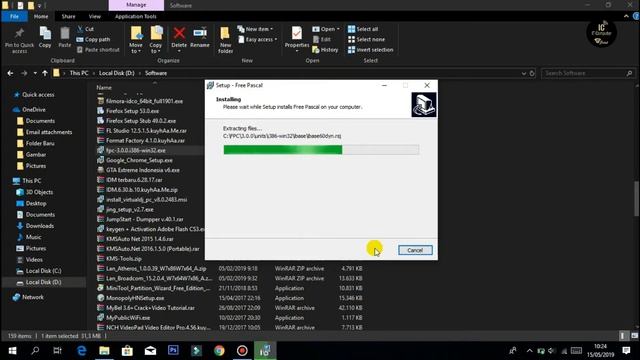Click the Manage contextual tab
640x360 pixels.
(x=136, y=5)
